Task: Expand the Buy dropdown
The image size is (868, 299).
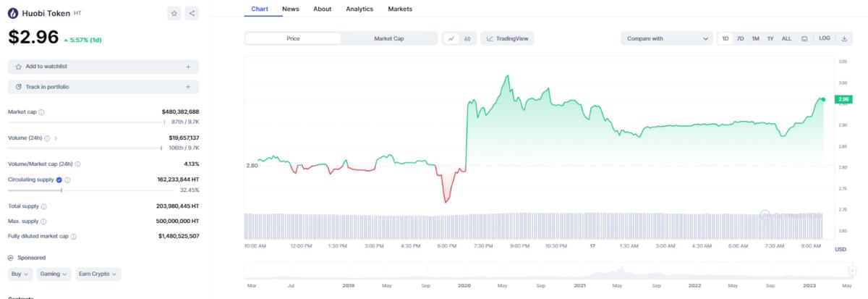Action: [20, 274]
